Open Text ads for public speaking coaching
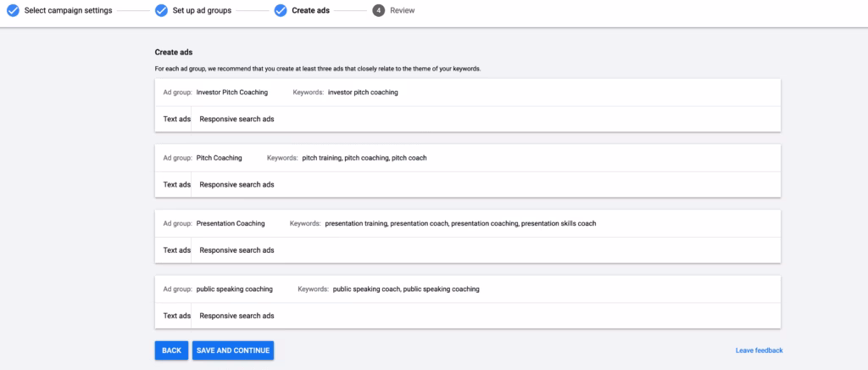 tap(176, 316)
